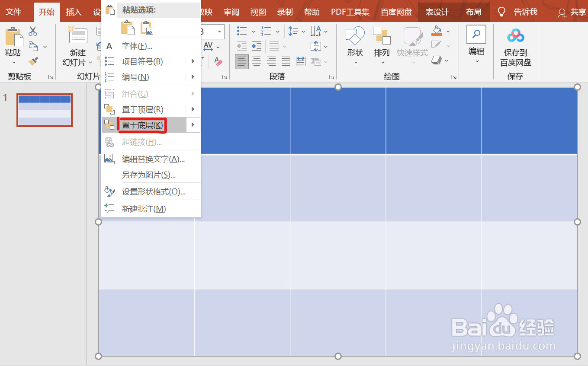Screen dimensions: 588x366
Task: Click the Shapes gallery icon
Action: (355, 36)
